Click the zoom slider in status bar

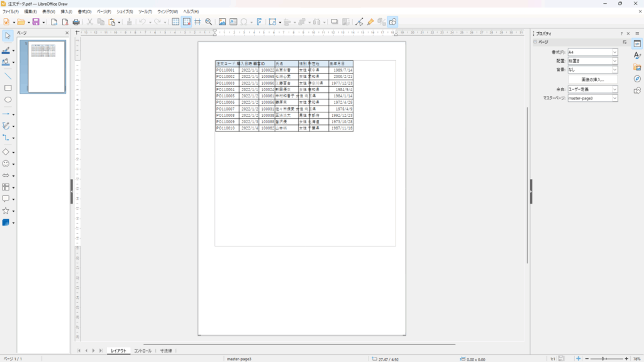602,358
